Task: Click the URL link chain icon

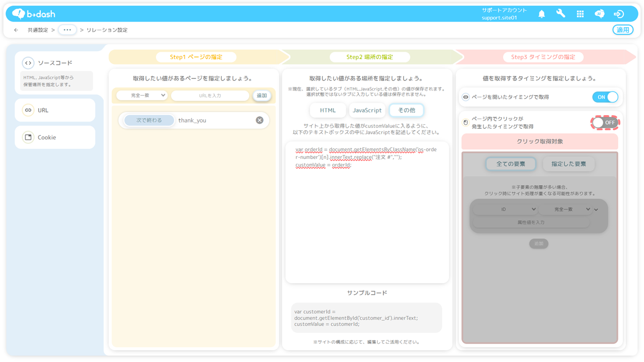Action: [x=28, y=110]
